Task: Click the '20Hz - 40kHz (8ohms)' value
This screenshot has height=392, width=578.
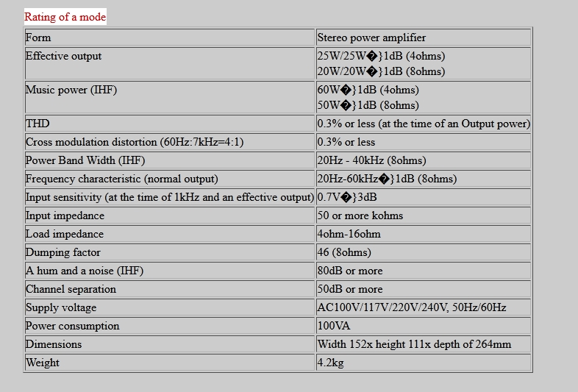Action: click(x=371, y=160)
